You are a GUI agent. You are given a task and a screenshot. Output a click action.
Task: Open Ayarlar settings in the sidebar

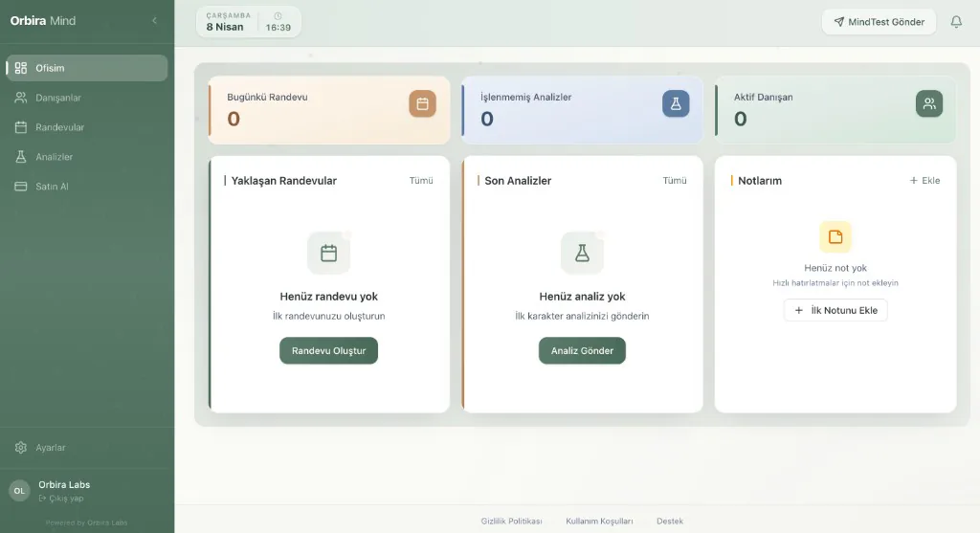tap(87, 448)
